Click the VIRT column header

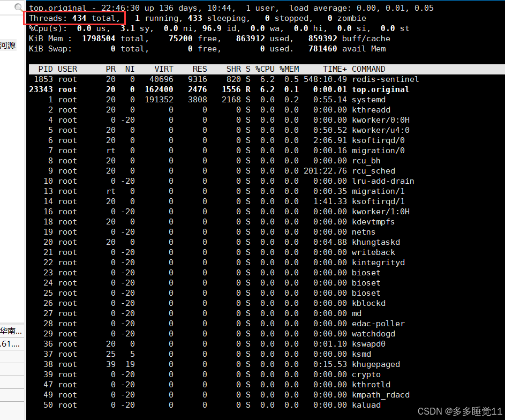(164, 69)
